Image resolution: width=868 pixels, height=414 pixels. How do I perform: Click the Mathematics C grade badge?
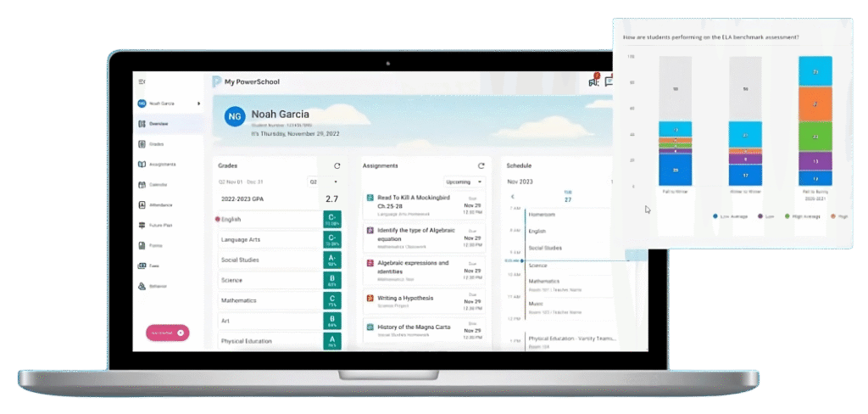click(332, 300)
